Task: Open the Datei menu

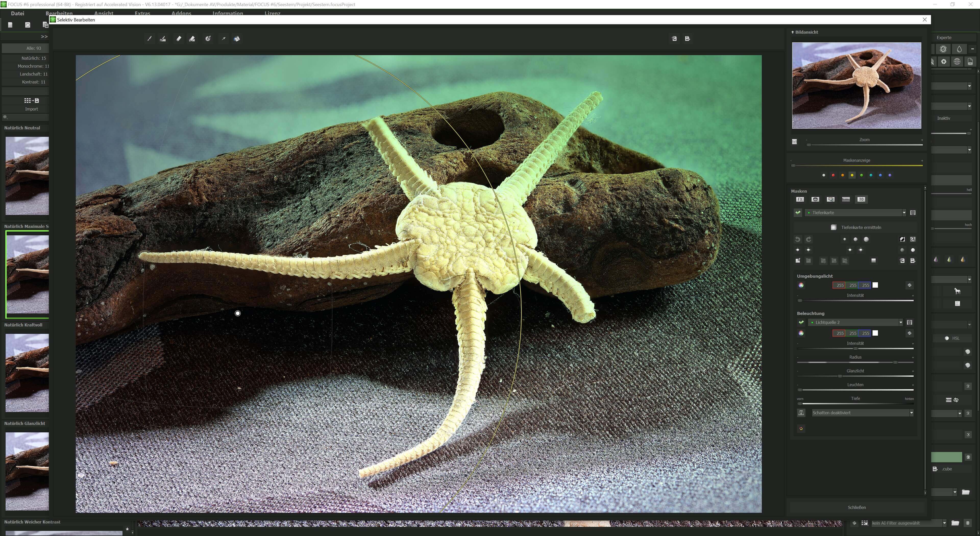Action: [18, 13]
